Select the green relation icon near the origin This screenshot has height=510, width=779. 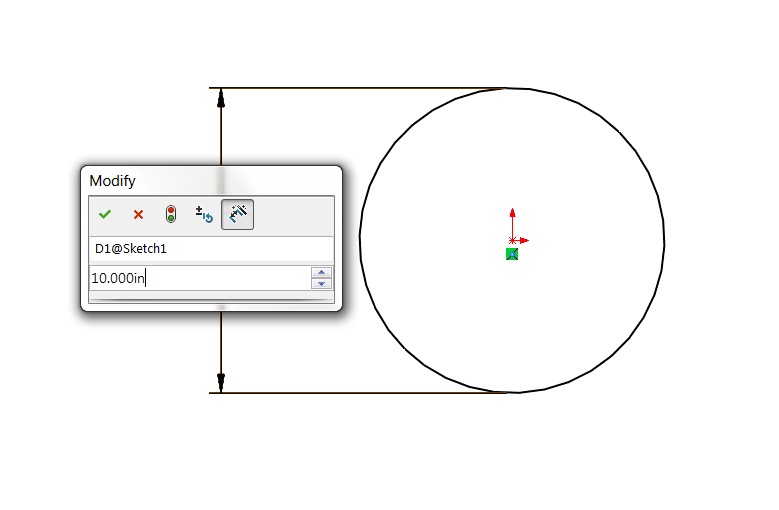click(x=512, y=254)
